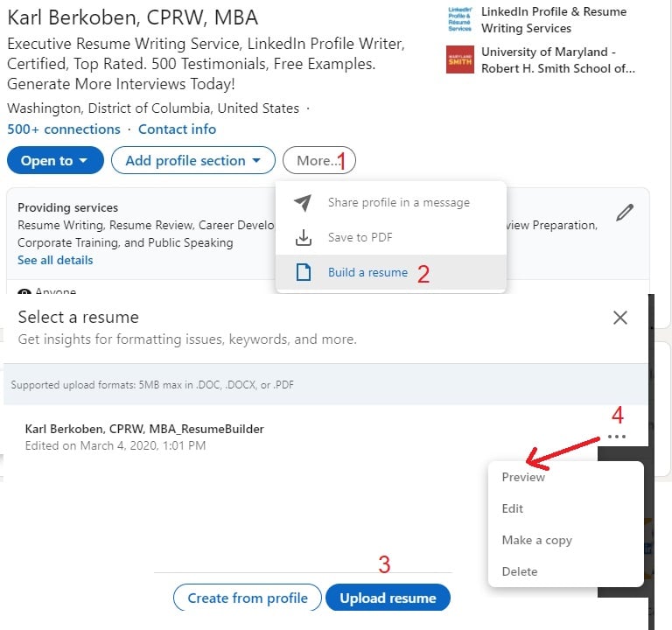Expand the Open to dropdown
This screenshot has height=630, width=672.
point(55,161)
